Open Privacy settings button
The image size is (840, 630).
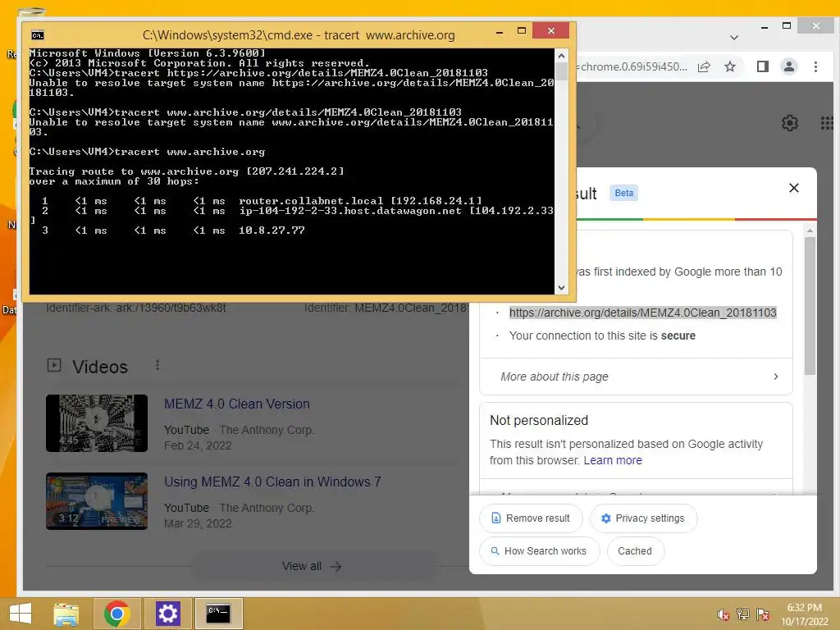pos(643,518)
